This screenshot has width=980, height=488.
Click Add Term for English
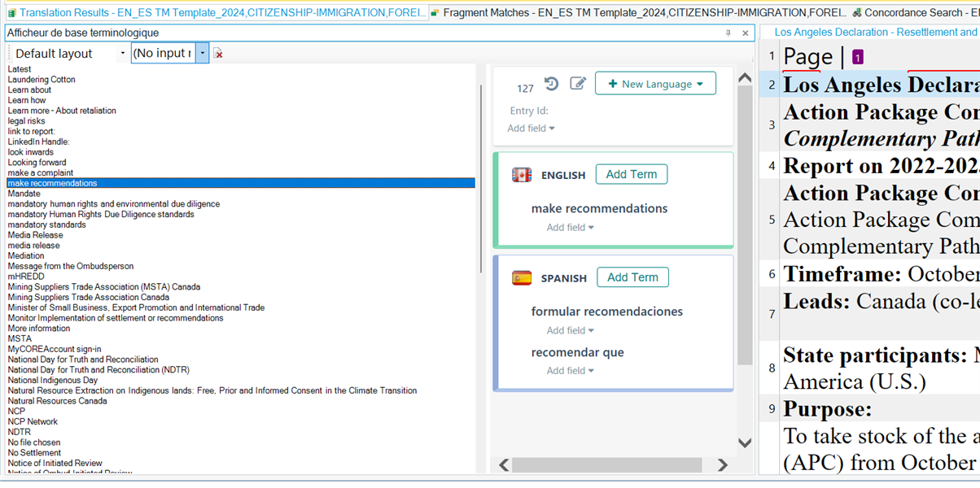(x=632, y=174)
